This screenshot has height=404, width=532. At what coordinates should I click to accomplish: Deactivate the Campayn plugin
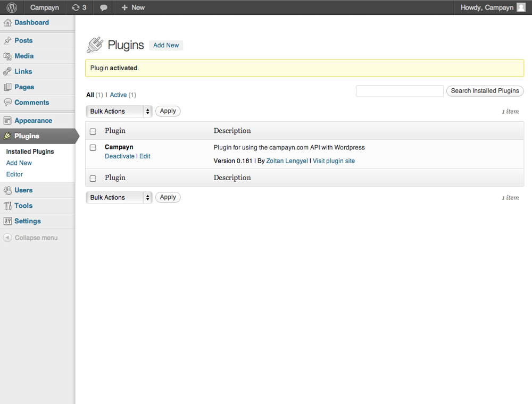(x=120, y=156)
